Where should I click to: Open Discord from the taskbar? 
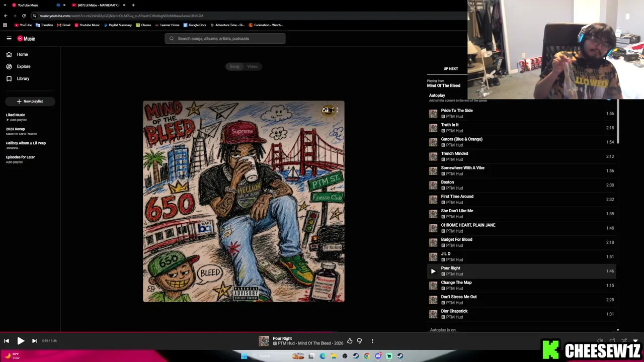pyautogui.click(x=378, y=356)
